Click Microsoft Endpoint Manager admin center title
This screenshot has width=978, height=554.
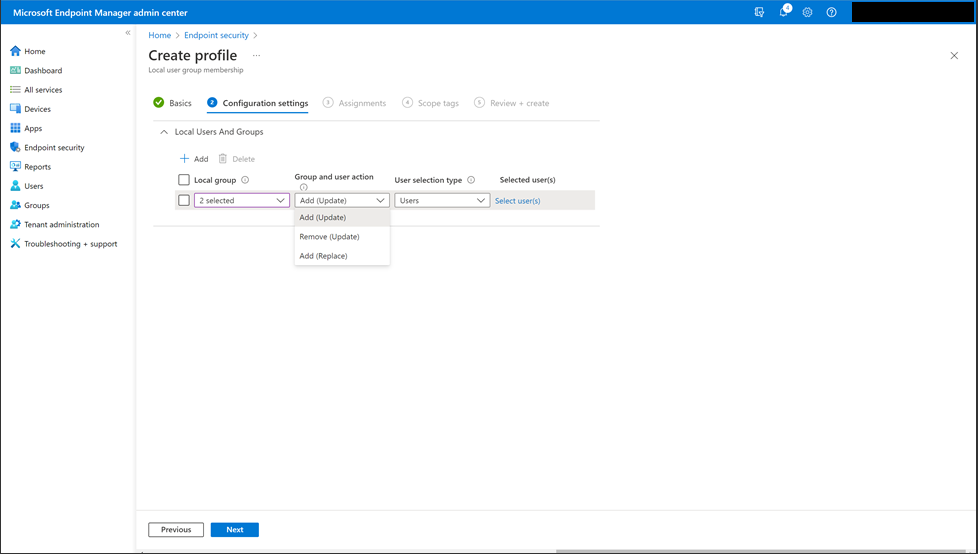point(100,12)
